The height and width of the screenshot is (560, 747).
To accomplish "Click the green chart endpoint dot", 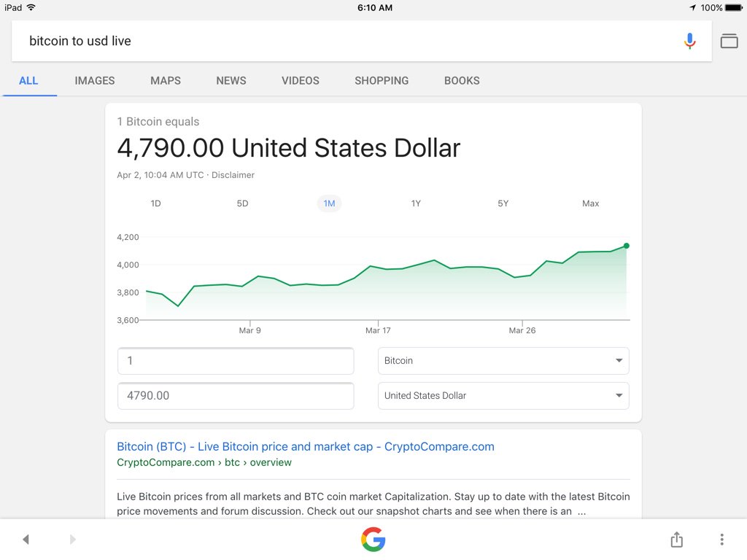I will click(627, 246).
